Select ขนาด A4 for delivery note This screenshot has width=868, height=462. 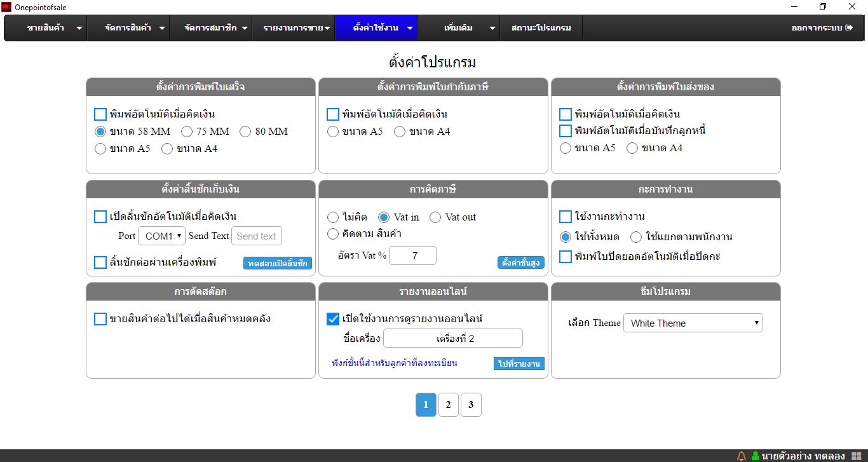tap(632, 148)
